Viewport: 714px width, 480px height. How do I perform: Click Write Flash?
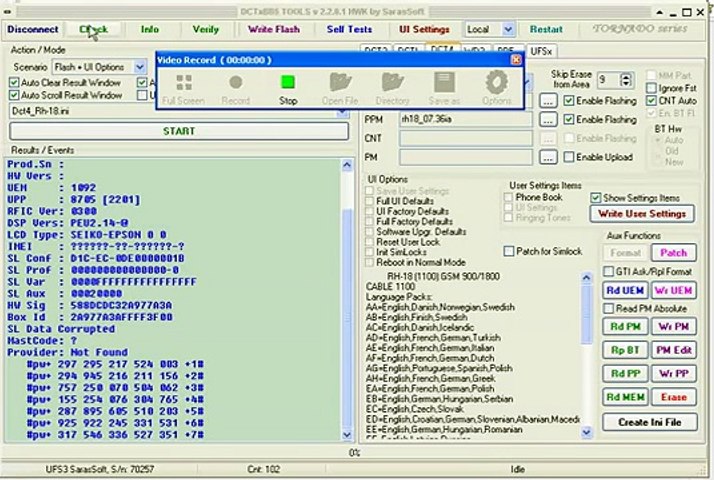(x=274, y=30)
